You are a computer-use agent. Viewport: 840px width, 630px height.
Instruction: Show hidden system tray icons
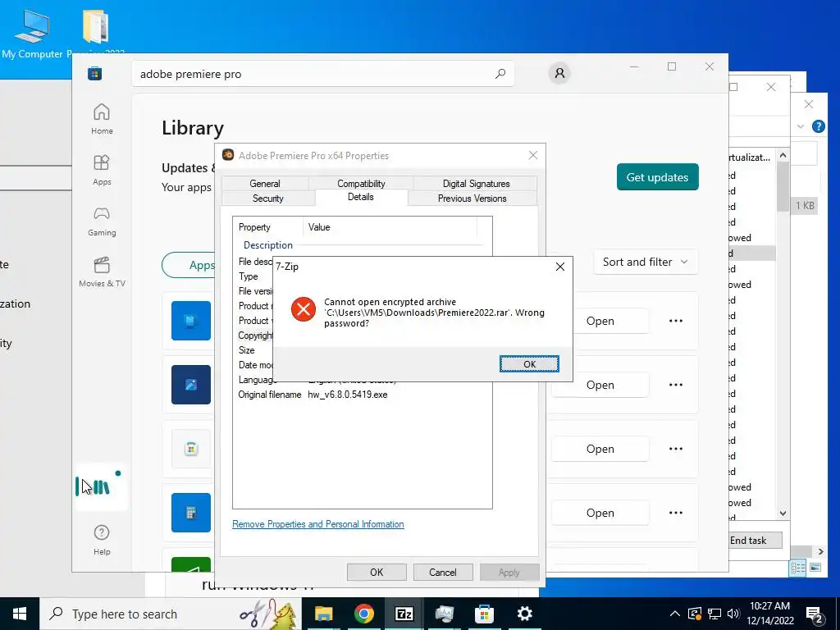point(675,614)
